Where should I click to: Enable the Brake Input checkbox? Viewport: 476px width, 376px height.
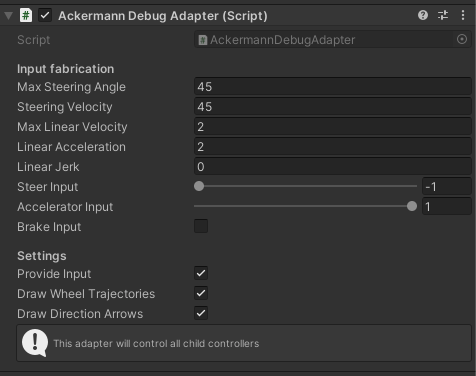click(x=201, y=226)
